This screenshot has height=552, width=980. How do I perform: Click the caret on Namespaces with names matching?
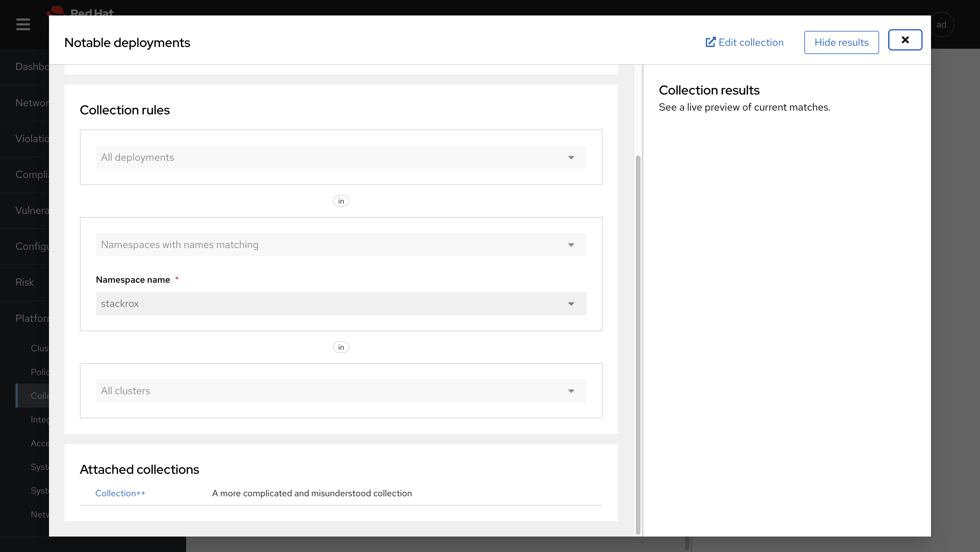(x=571, y=245)
